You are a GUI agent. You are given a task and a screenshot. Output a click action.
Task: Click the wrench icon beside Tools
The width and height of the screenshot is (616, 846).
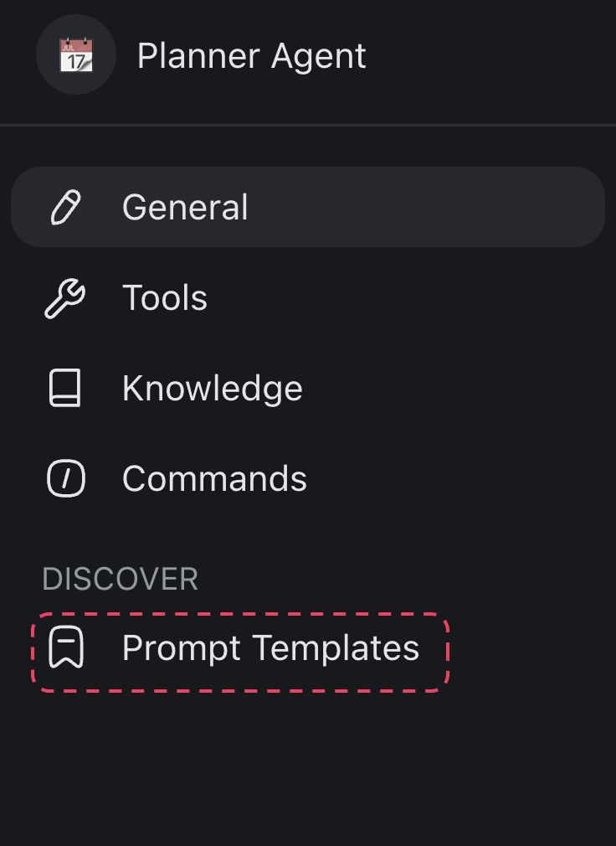pos(65,297)
